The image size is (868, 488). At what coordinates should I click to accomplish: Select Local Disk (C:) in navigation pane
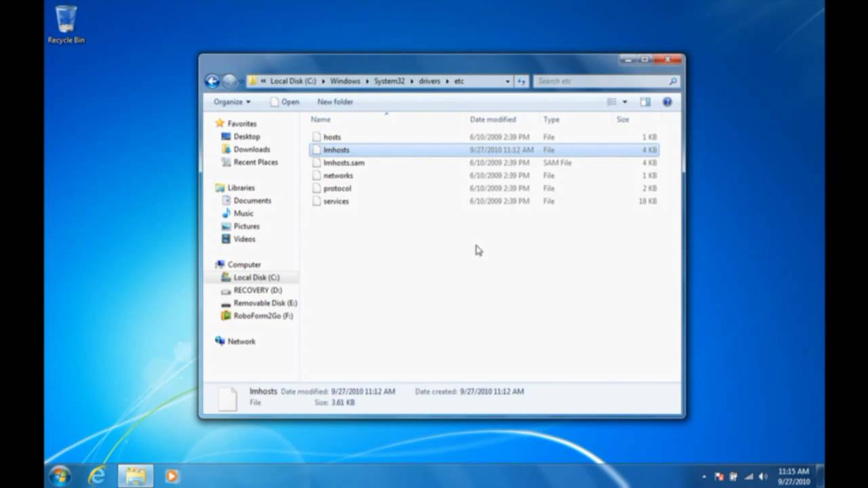[x=256, y=278]
